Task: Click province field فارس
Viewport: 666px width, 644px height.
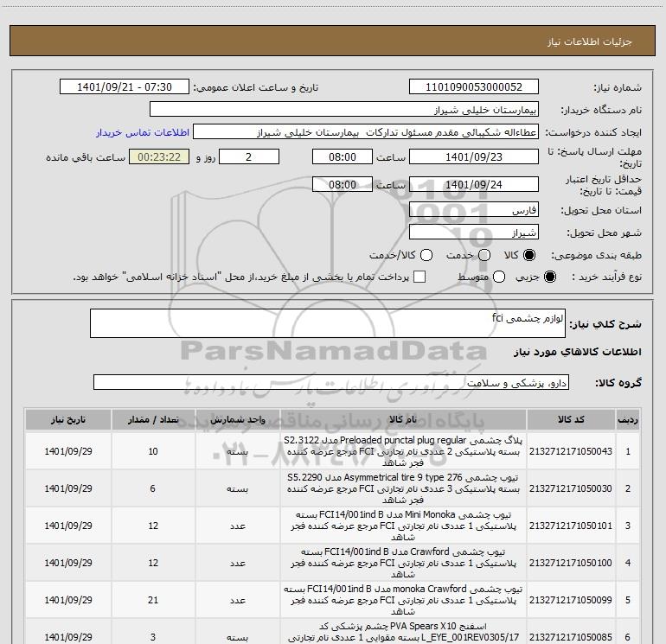Action: click(474, 210)
